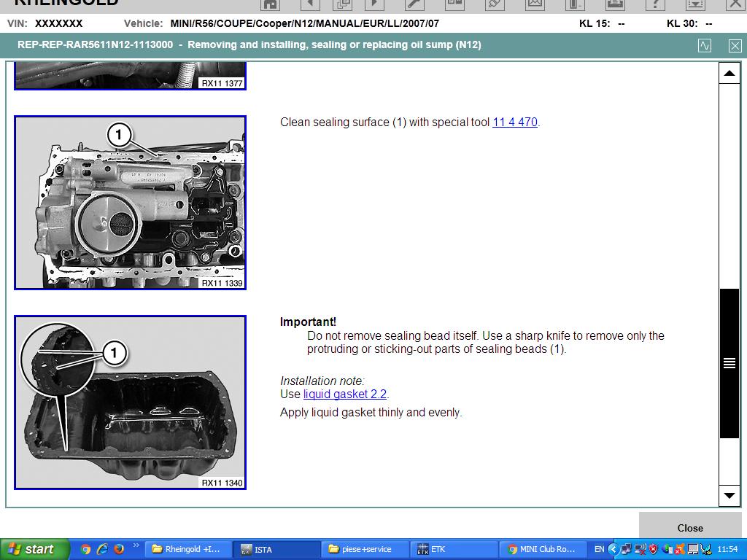Click the waveform icon in the document header
Image resolution: width=747 pixels, height=560 pixels.
(x=704, y=45)
